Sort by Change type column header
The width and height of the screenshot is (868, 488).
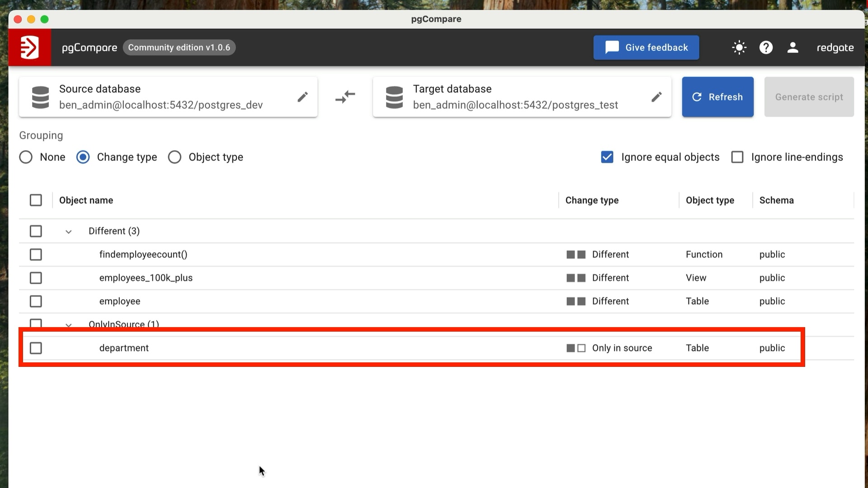(x=592, y=200)
